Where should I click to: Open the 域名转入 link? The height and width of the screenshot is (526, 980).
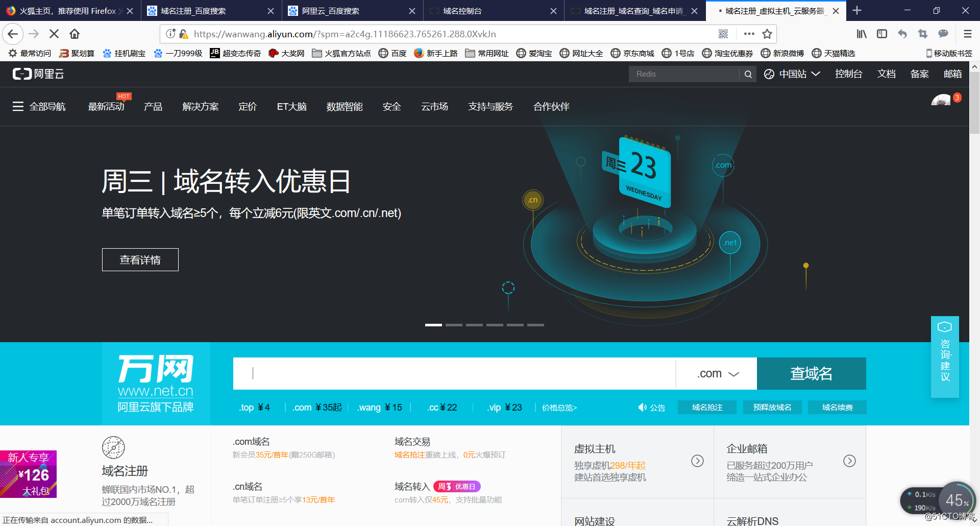(412, 487)
